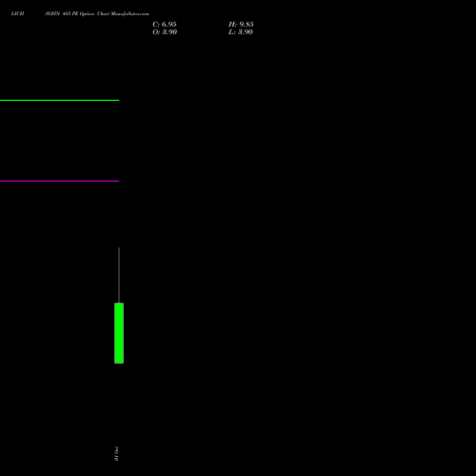The height and width of the screenshot is (476, 476).
Task: Click the purple horizontal indicator line
Action: [59, 181]
